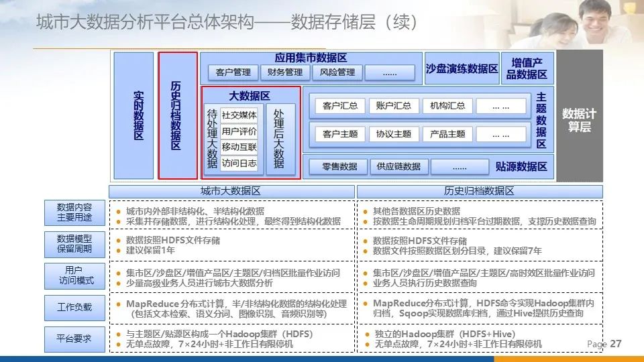Select the 供应链数据 box
The height and width of the screenshot is (362, 644).
(398, 167)
